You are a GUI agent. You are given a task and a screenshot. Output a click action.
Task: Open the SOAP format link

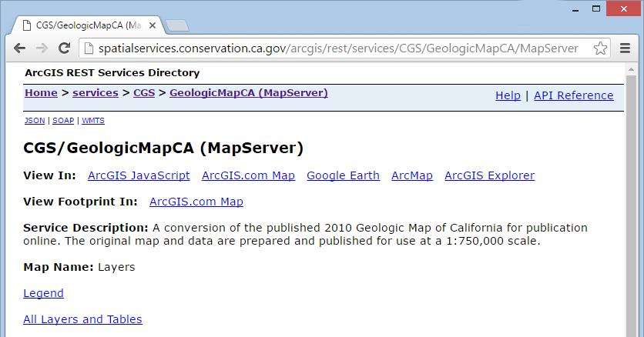click(x=63, y=121)
